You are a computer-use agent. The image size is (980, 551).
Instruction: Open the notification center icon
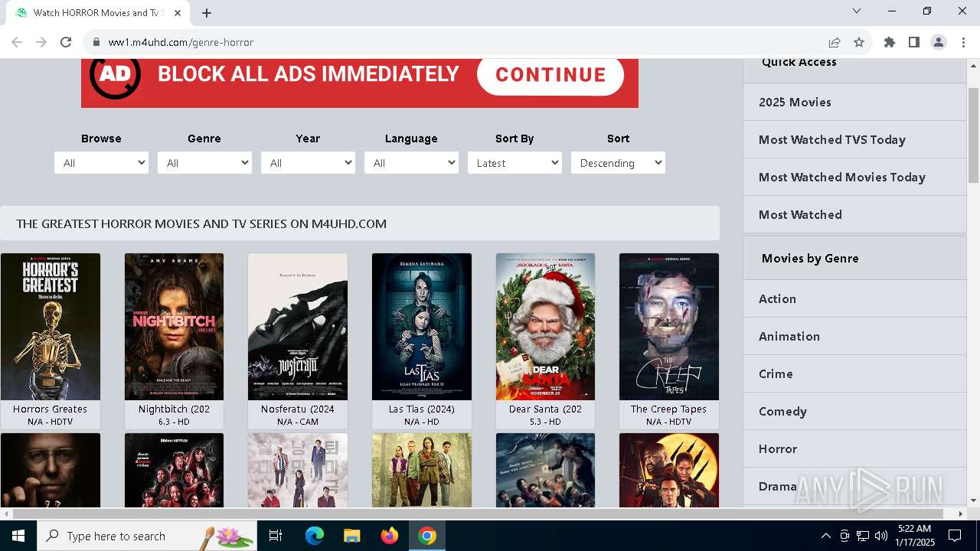(x=955, y=536)
